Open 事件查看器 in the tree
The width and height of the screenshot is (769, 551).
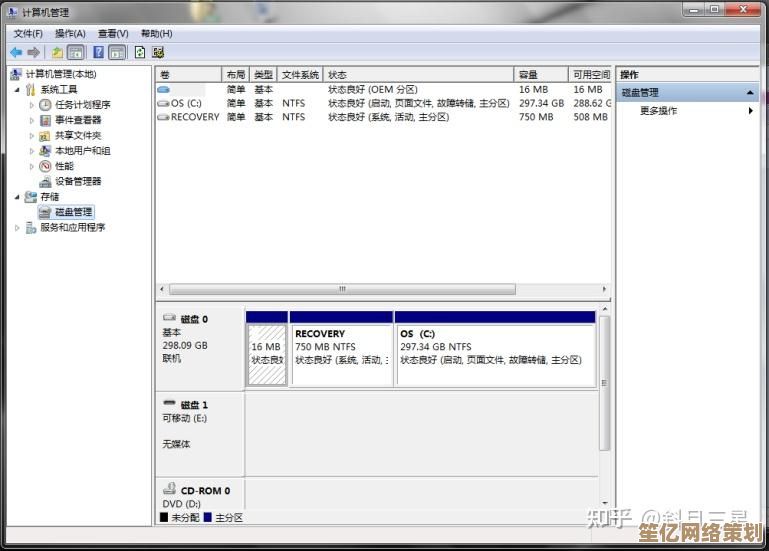[x=78, y=120]
